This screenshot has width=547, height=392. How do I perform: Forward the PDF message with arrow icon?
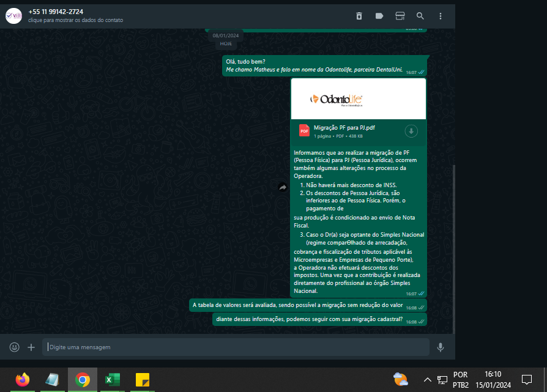click(x=283, y=187)
